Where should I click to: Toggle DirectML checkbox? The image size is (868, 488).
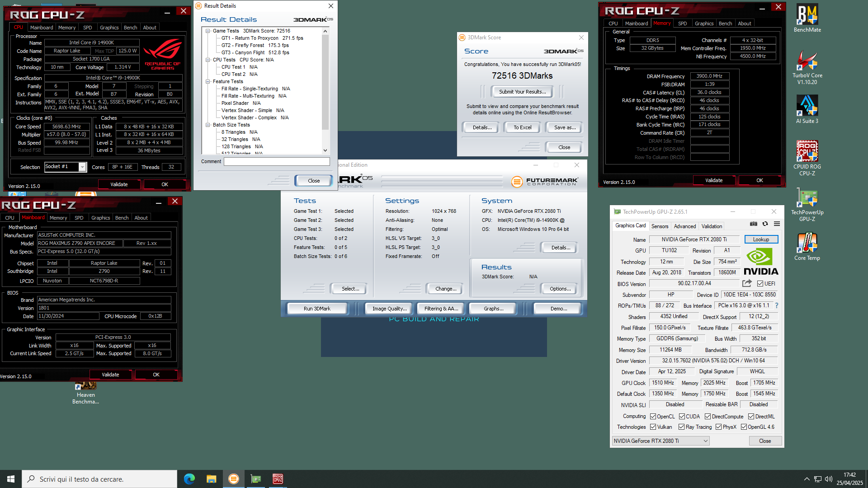751,417
